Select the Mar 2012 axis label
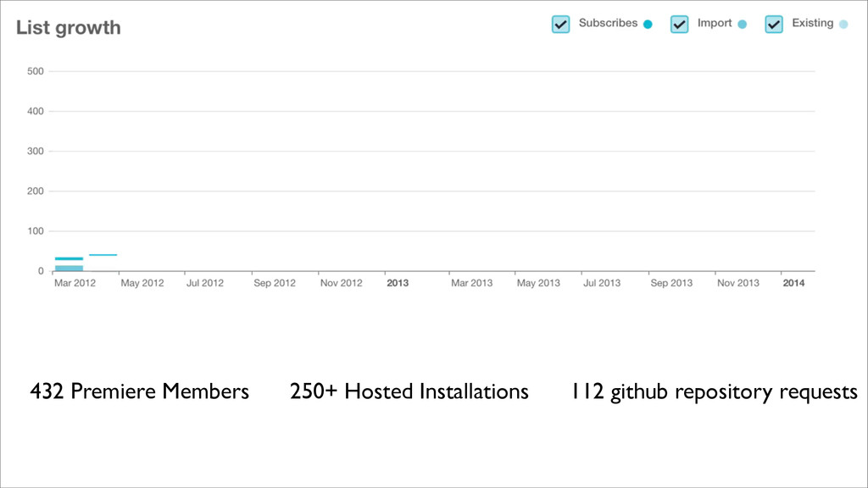The width and height of the screenshot is (868, 488). 75,283
